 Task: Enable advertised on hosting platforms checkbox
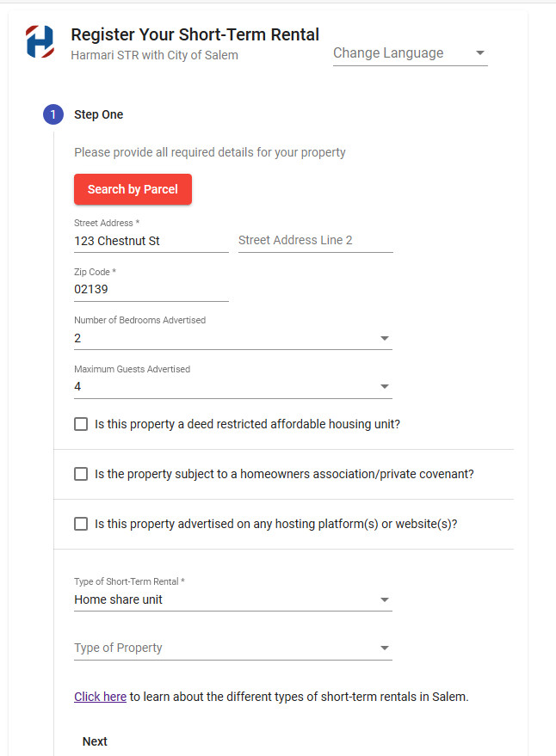click(x=81, y=524)
